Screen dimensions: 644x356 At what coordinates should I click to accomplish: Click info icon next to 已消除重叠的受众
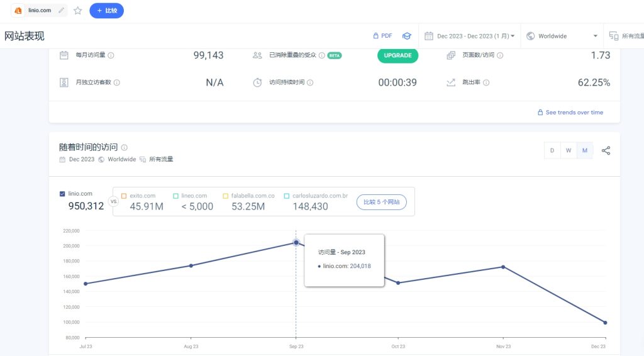pyautogui.click(x=322, y=55)
